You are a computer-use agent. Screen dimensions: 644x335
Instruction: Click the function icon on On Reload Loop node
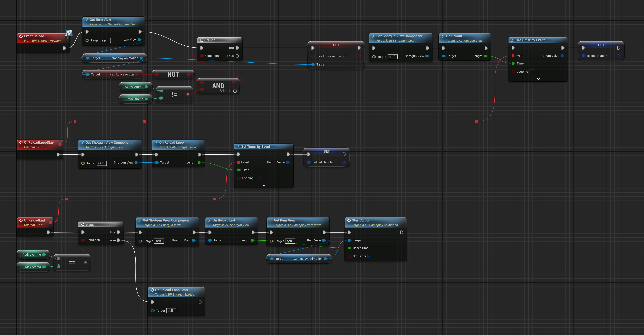pyautogui.click(x=156, y=142)
